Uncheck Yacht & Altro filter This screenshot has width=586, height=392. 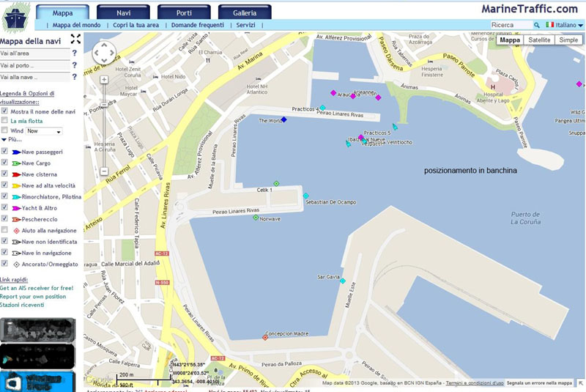point(4,207)
